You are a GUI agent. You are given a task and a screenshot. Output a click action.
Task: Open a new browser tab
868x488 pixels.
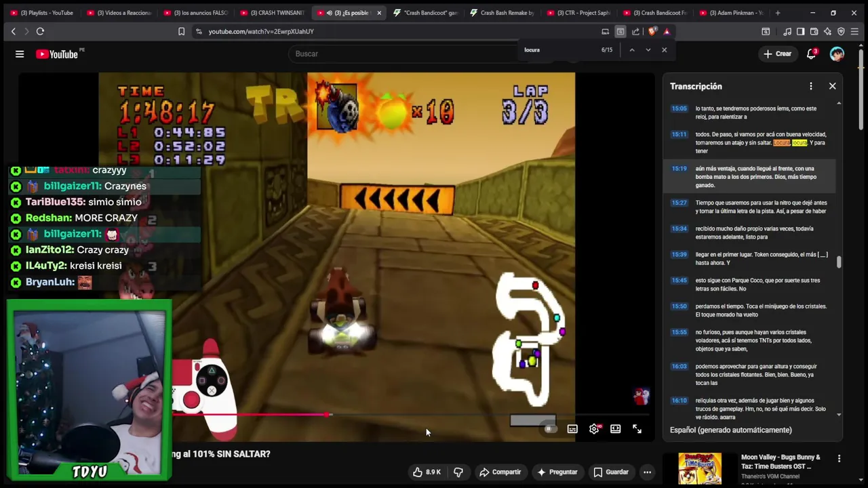(777, 13)
